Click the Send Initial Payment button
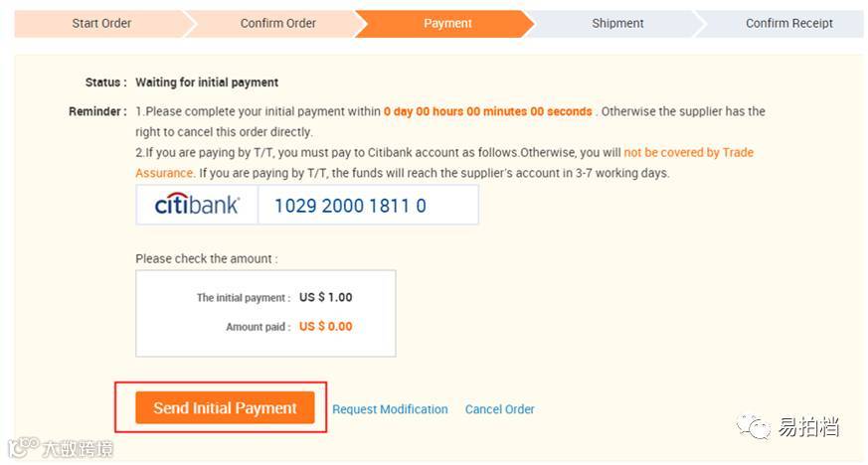The image size is (868, 465). click(225, 408)
